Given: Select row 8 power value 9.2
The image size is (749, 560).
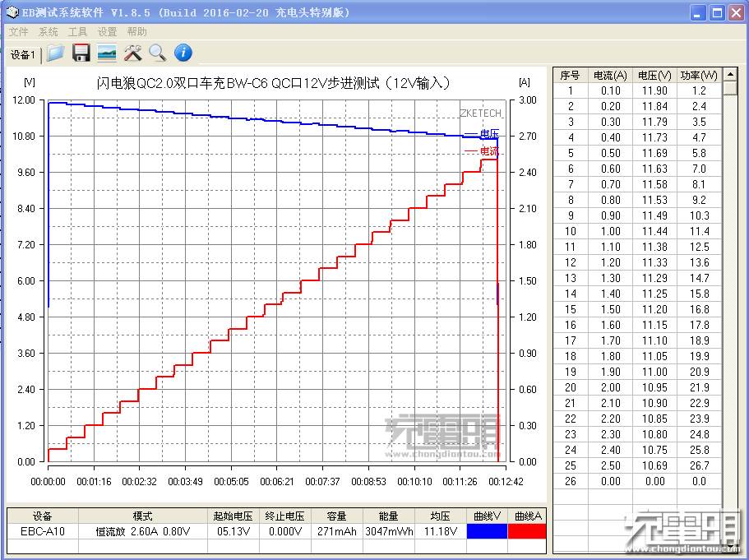Looking at the screenshot, I should coord(699,200).
